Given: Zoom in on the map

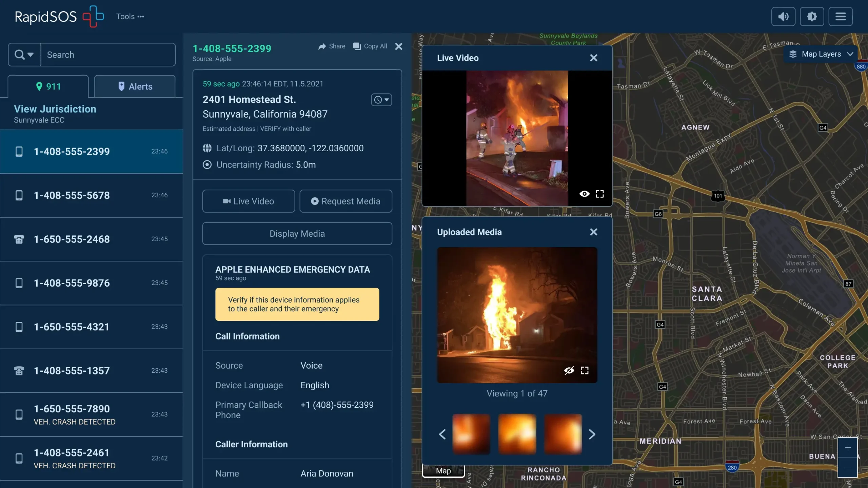Looking at the screenshot, I should [x=847, y=448].
